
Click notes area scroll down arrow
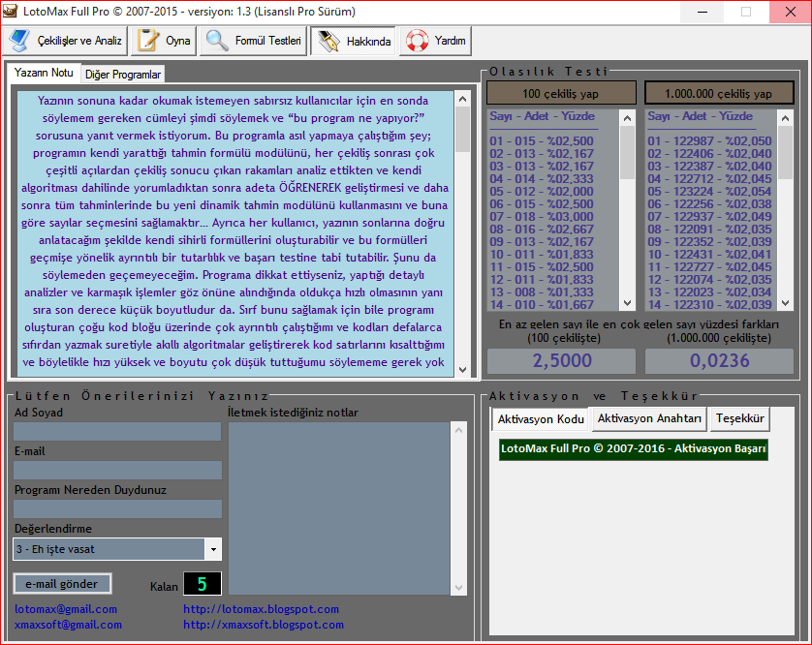(459, 588)
